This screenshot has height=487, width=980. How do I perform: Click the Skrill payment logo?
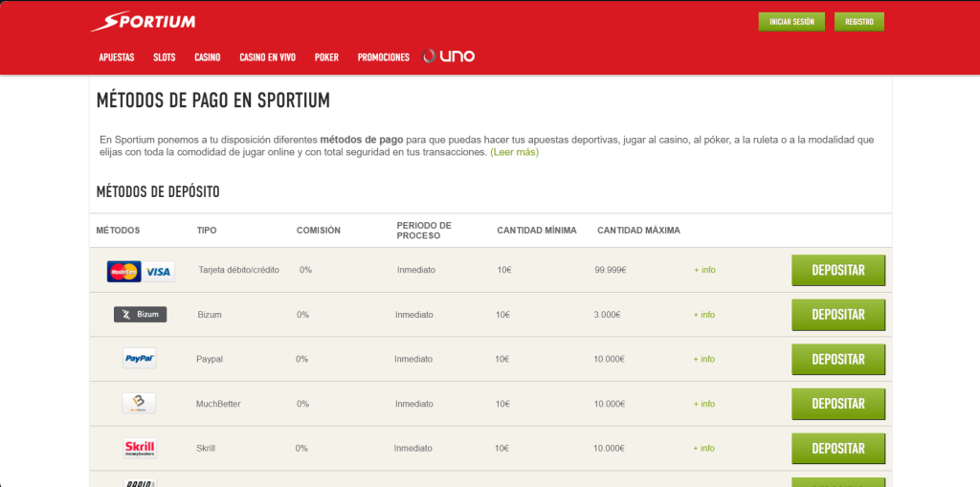click(x=140, y=448)
